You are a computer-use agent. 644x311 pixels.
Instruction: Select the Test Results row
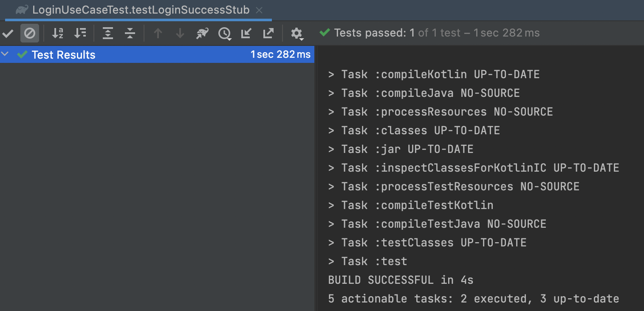pyautogui.click(x=157, y=54)
